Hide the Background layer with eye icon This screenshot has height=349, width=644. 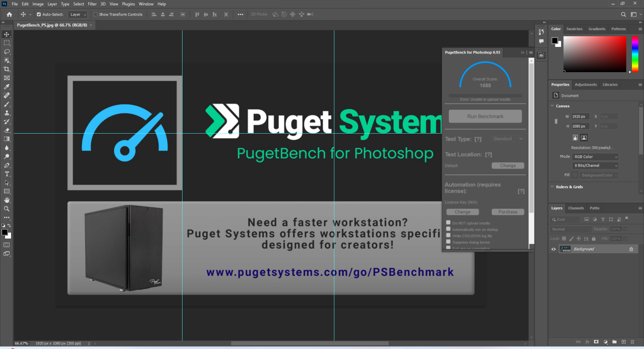(554, 249)
